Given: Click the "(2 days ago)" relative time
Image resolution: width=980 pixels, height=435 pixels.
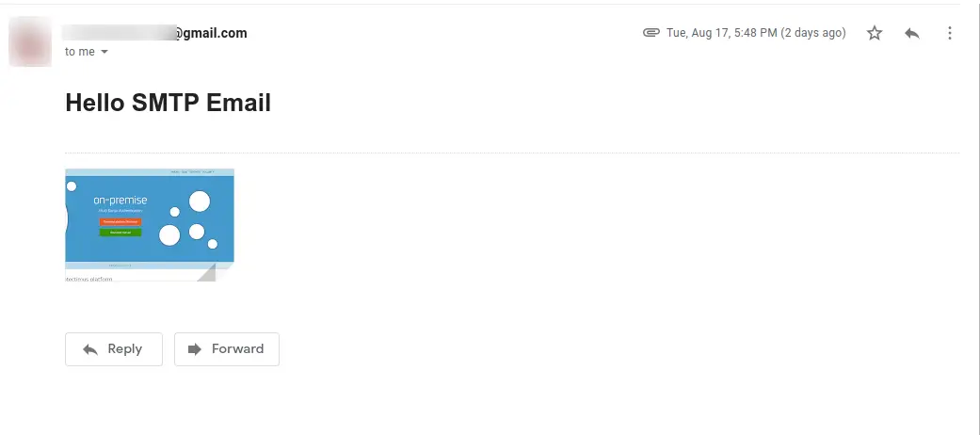Looking at the screenshot, I should click(813, 33).
